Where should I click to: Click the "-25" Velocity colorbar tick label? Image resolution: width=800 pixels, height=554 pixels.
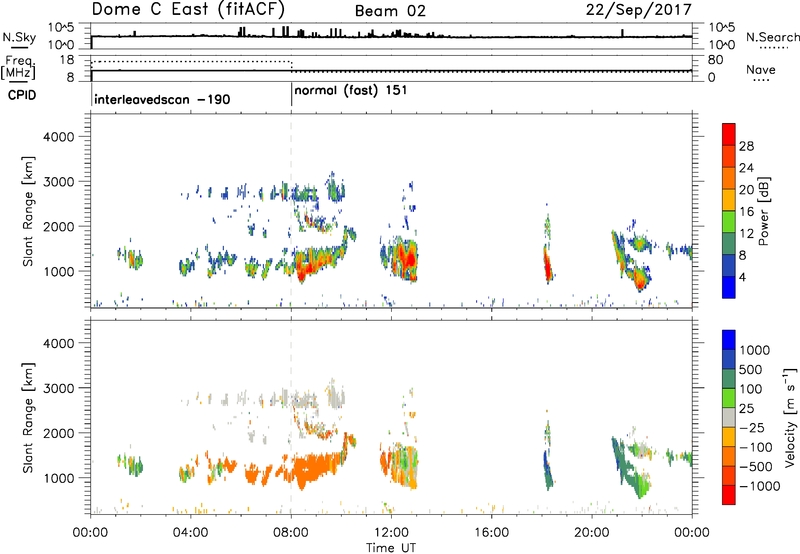point(751,427)
